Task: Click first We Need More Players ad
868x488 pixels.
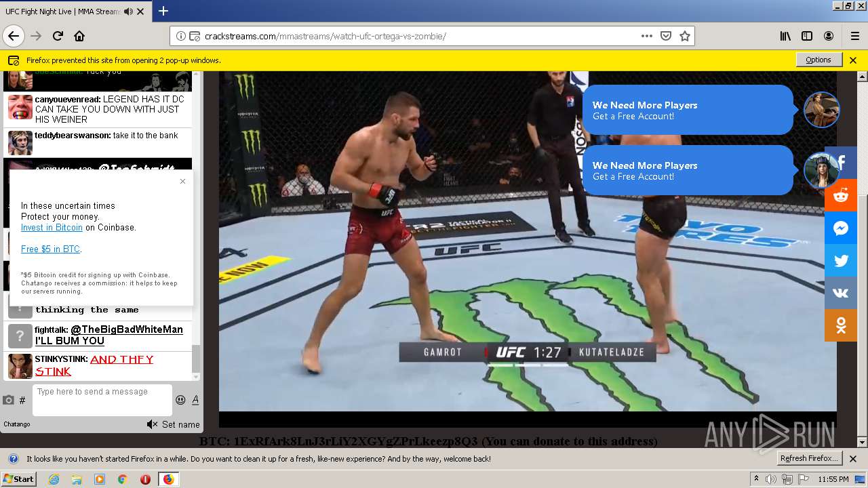Action: tap(688, 110)
